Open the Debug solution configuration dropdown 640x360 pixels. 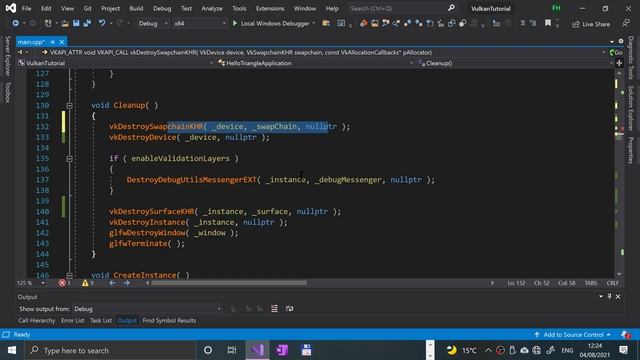click(153, 24)
